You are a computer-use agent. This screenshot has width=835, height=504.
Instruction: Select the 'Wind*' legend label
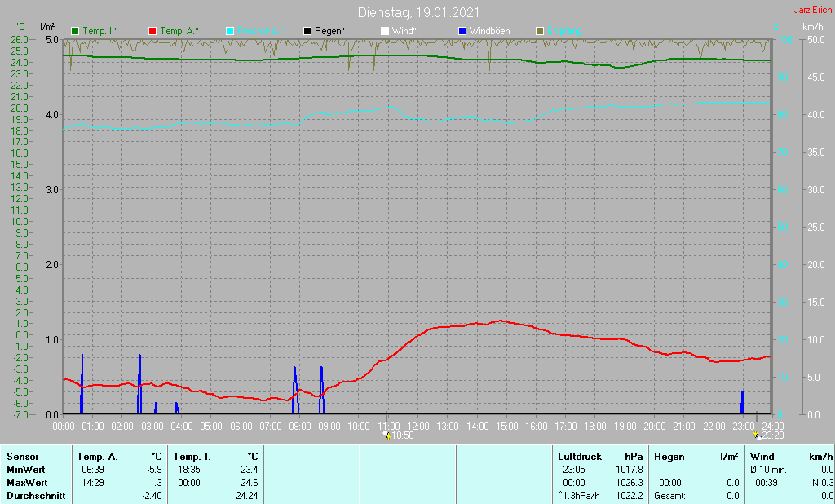pos(404,32)
